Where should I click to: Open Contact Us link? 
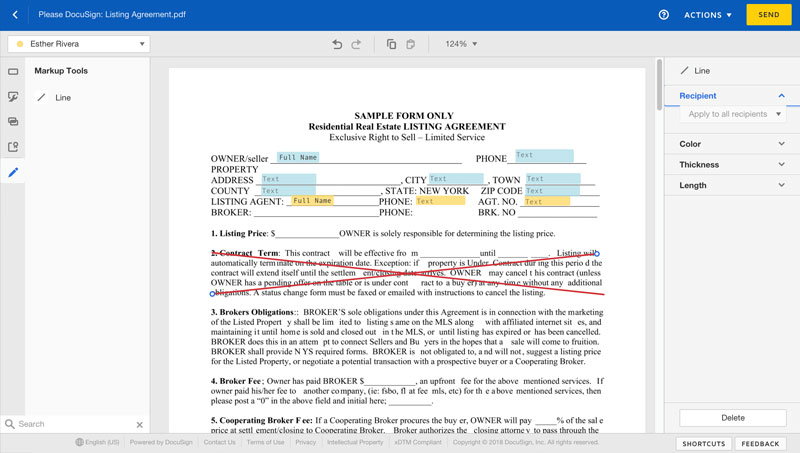point(219,442)
